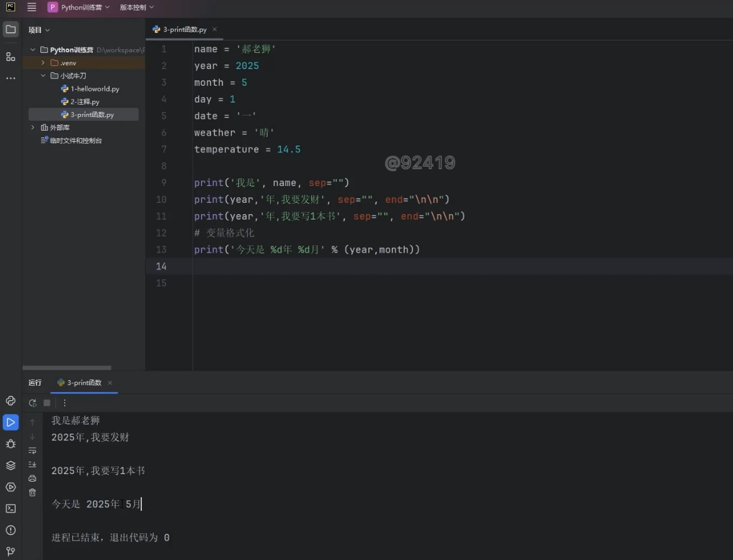Click the print icon in the run toolbar

[32, 478]
